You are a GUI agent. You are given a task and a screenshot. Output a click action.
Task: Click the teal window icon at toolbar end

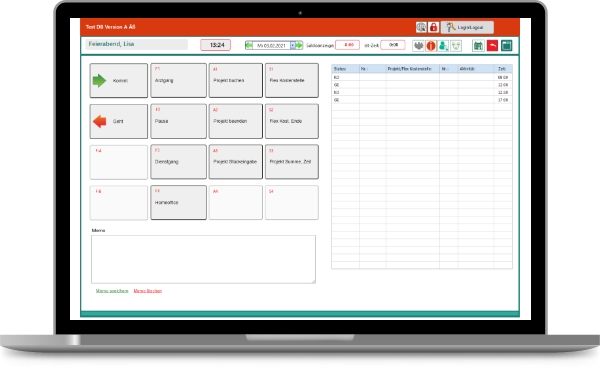[x=506, y=46]
